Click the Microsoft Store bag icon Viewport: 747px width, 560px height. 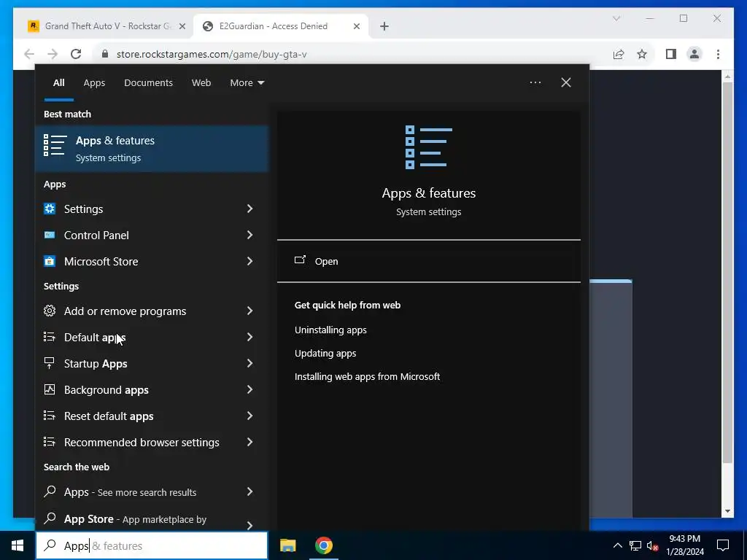[x=50, y=261]
